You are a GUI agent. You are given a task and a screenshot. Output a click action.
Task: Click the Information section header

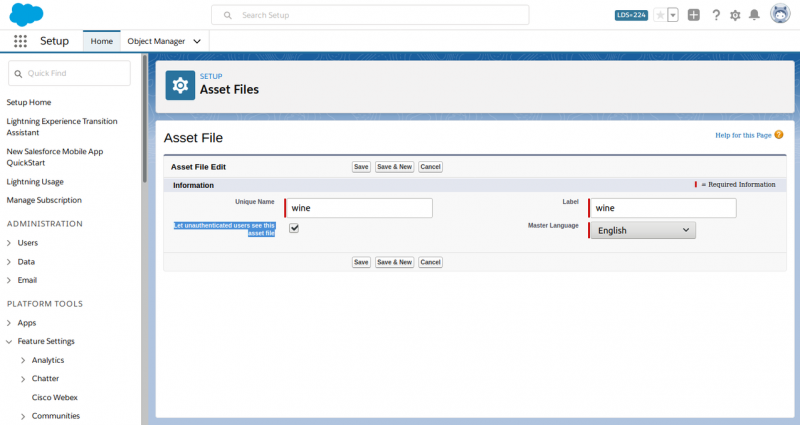[x=474, y=185]
